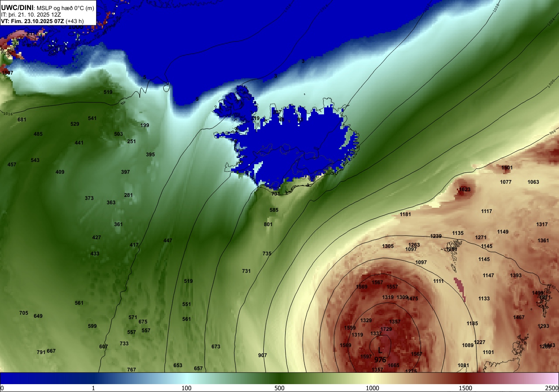The height and width of the screenshot is (392, 559).
Task: Click the 1393 label
Action: click(x=516, y=275)
